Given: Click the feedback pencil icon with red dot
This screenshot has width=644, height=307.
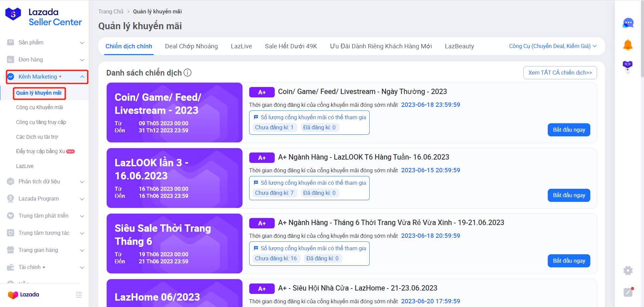Looking at the screenshot, I should 627,293.
